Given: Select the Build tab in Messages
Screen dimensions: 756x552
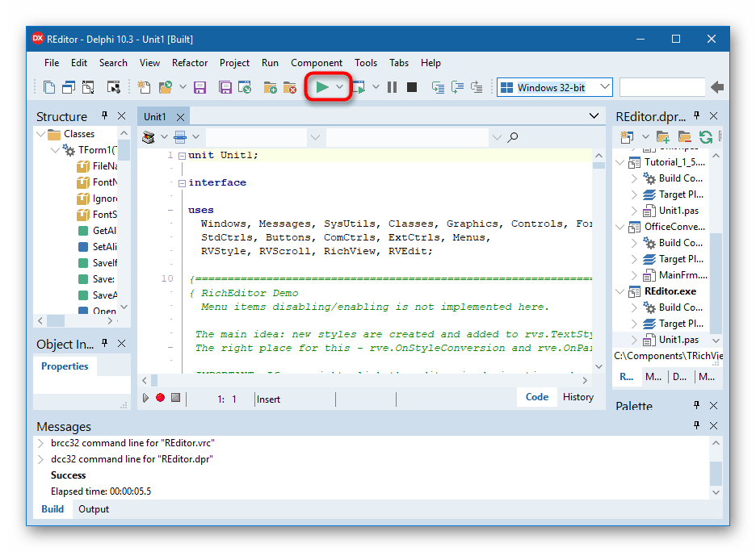Looking at the screenshot, I should point(52,509).
